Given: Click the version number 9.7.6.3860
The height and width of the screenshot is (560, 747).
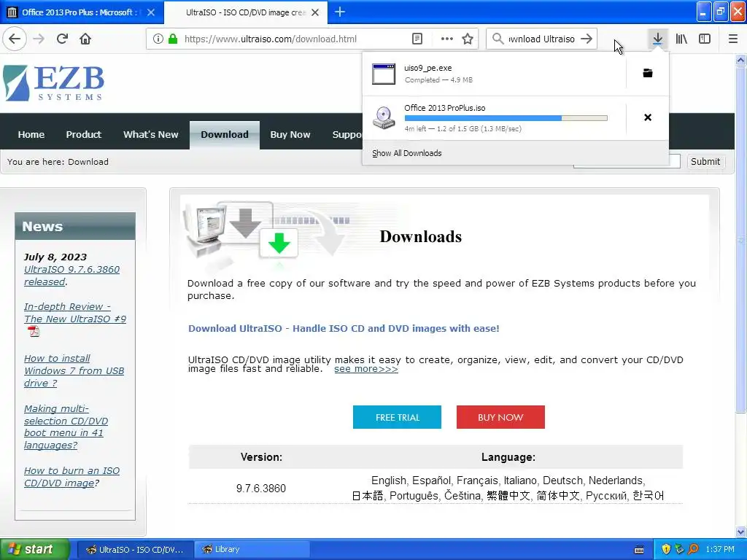Looking at the screenshot, I should click(261, 489).
